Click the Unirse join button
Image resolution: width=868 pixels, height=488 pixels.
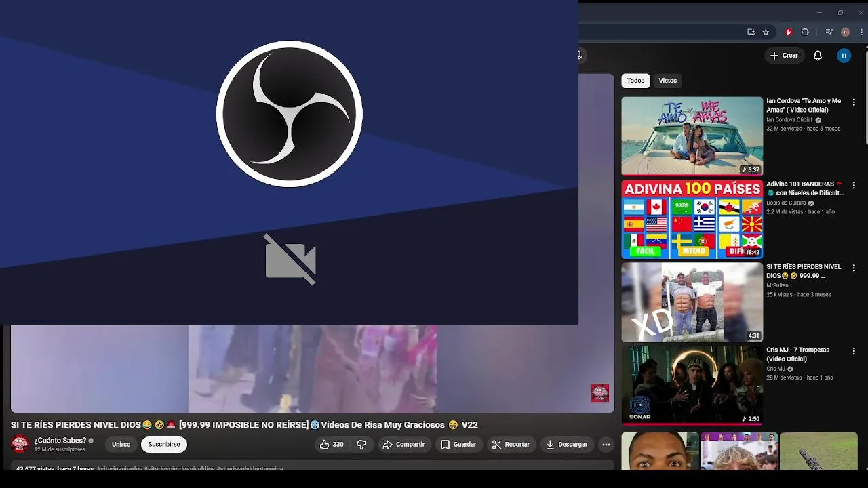coord(121,445)
